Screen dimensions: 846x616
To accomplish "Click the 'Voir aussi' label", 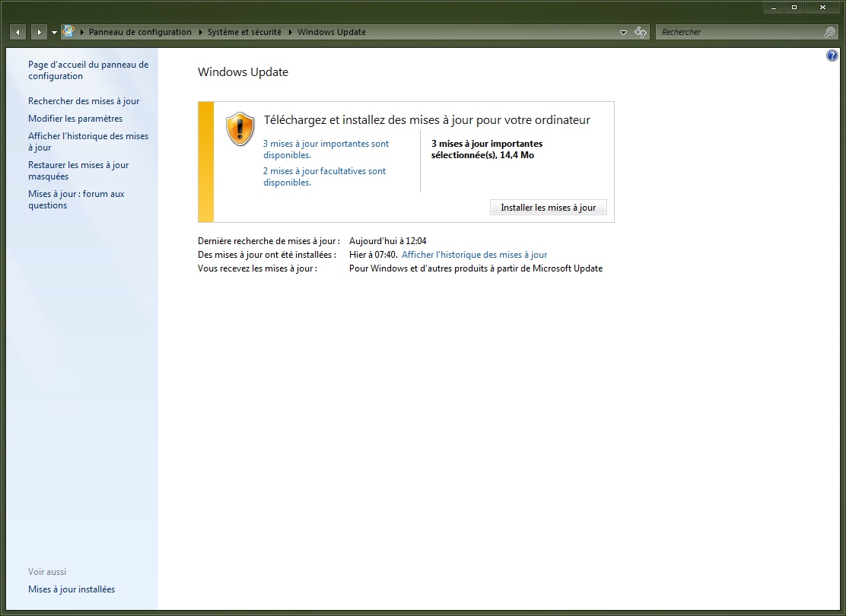I will pos(47,571).
